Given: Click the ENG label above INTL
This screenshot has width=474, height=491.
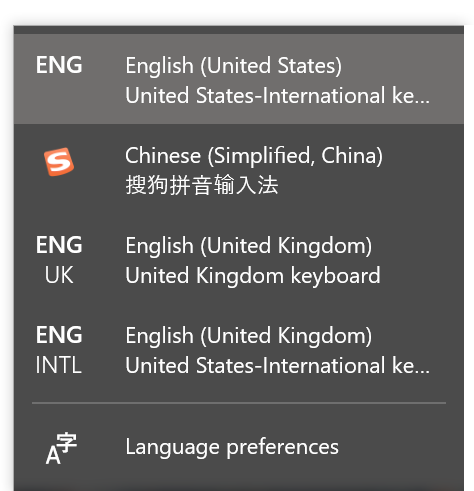Looking at the screenshot, I should (x=59, y=335).
